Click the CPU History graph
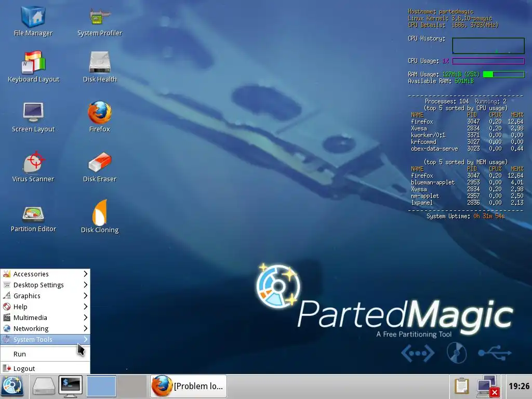532x399 pixels. click(488, 46)
